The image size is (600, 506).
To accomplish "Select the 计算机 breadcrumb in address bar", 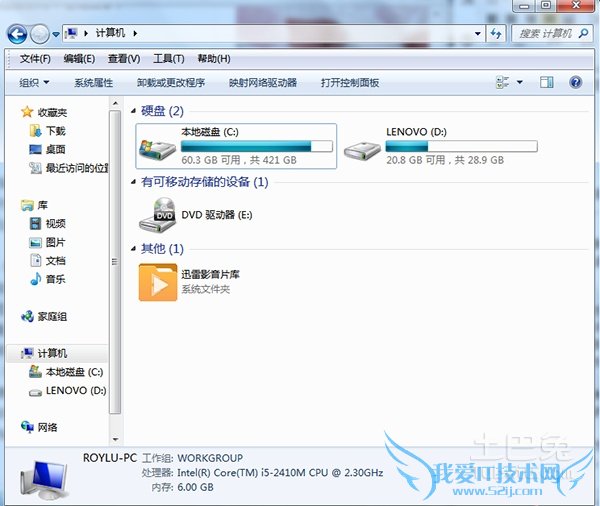I will (110, 33).
